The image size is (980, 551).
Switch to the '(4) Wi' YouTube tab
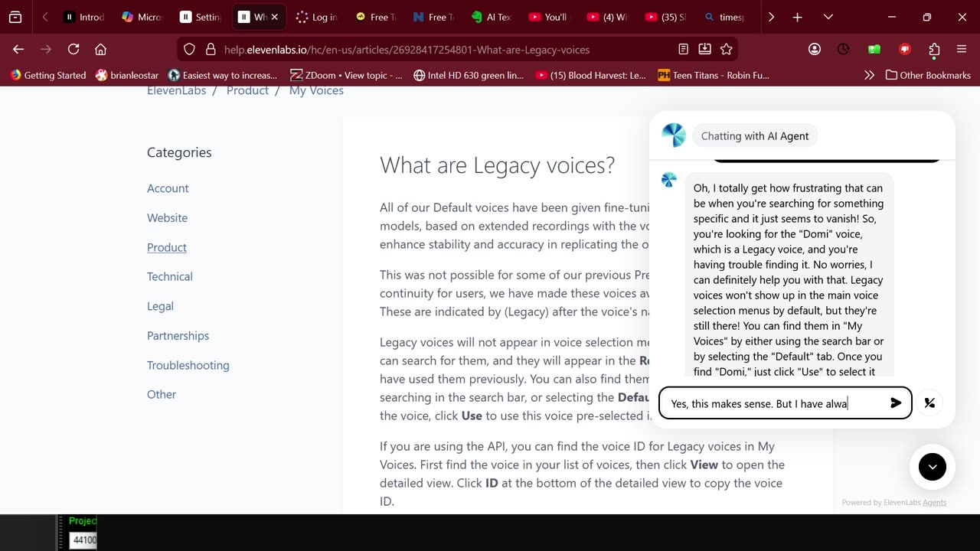click(608, 17)
